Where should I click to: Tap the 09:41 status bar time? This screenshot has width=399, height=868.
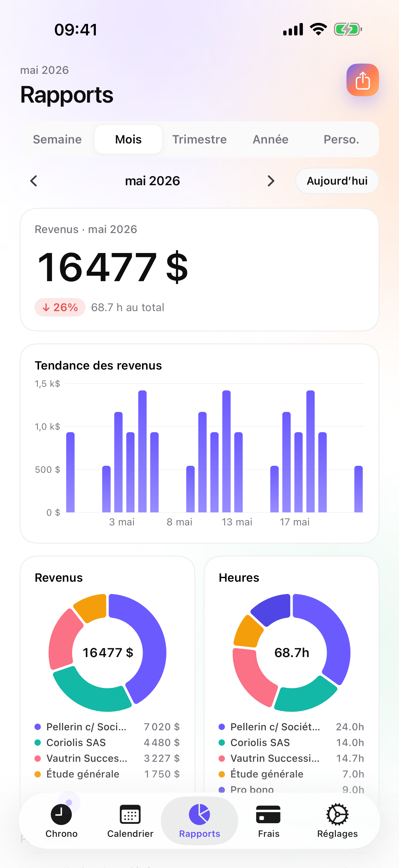click(x=76, y=30)
